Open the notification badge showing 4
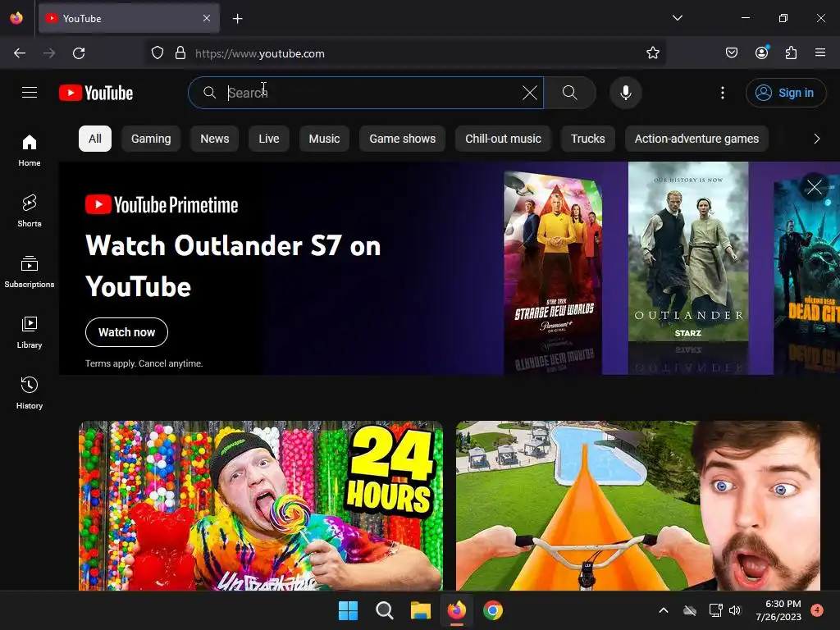 click(x=817, y=609)
